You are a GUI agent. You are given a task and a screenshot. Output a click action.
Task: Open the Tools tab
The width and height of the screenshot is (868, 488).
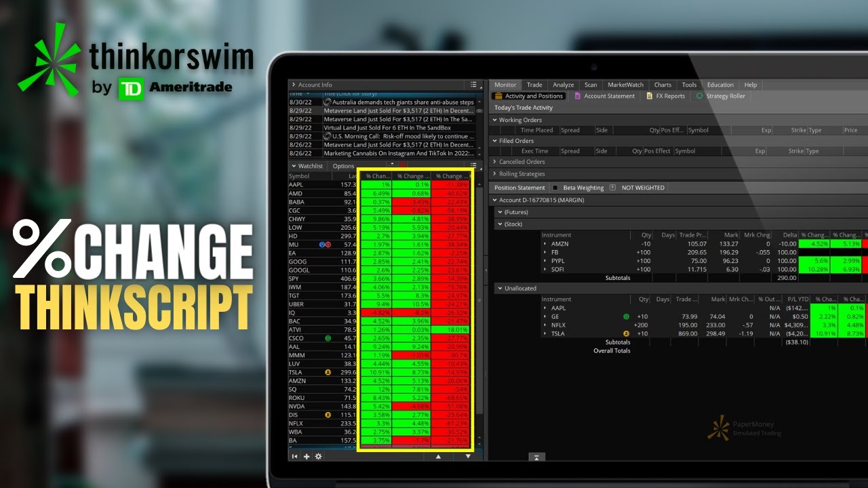pyautogui.click(x=689, y=85)
